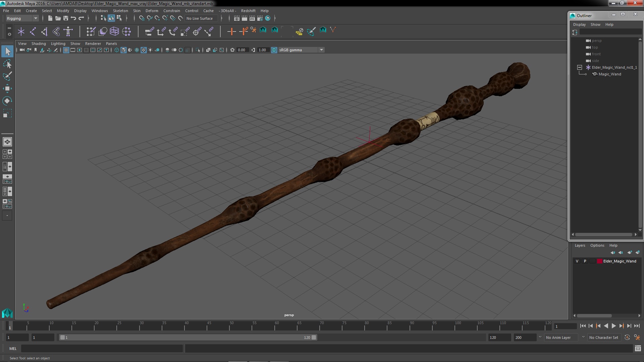Click the Create Locator shelf icon
This screenshot has width=644, height=362.
[21, 32]
